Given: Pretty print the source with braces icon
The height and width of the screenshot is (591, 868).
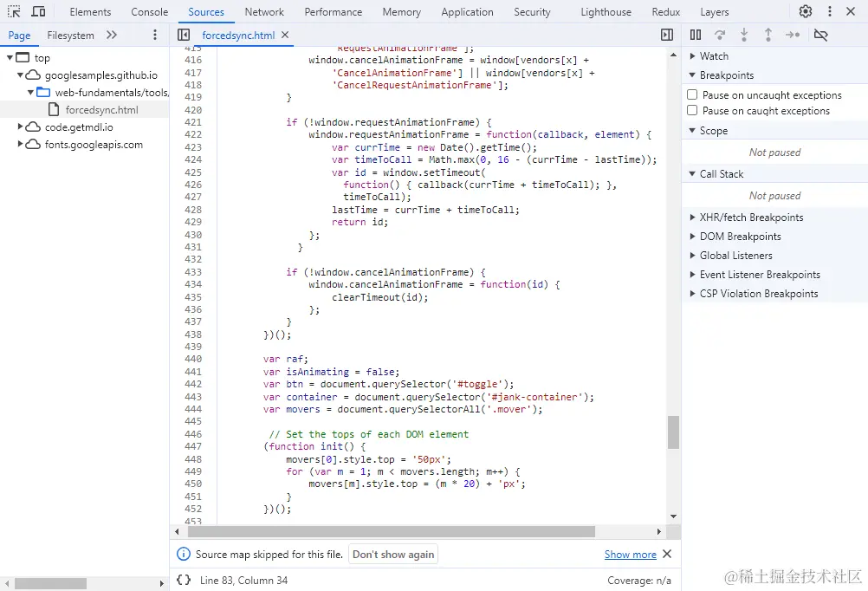Looking at the screenshot, I should pos(184,580).
